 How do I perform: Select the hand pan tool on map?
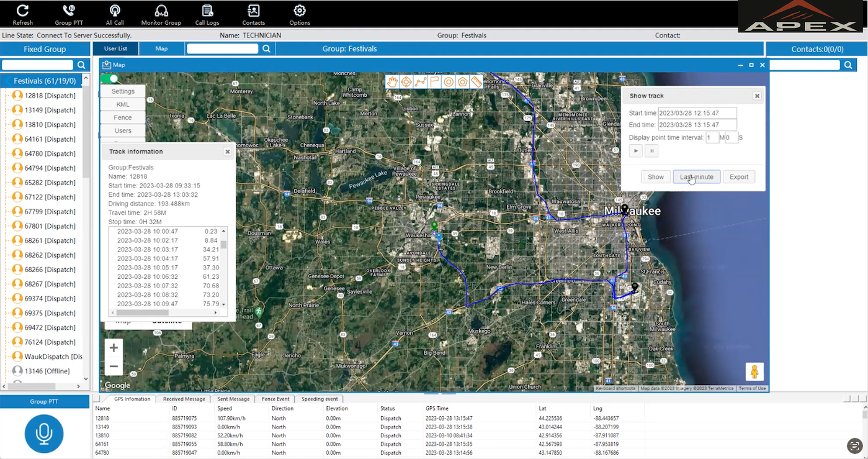(392, 82)
